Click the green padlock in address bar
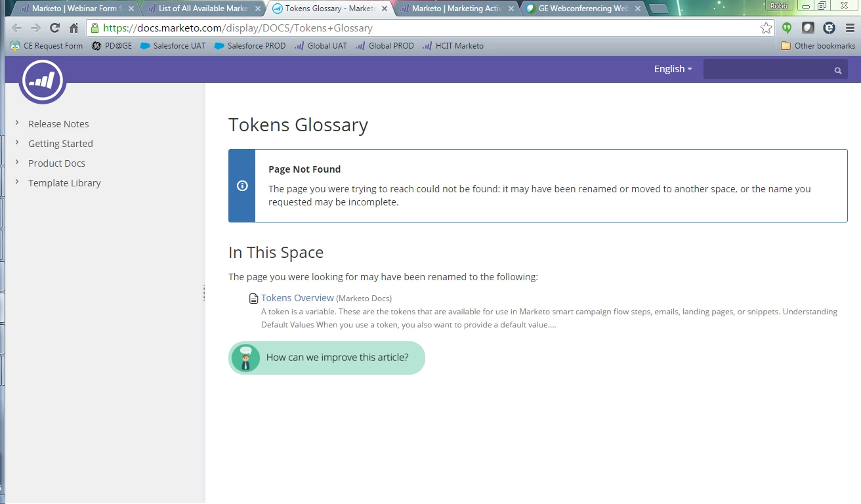The height and width of the screenshot is (504, 861). click(x=95, y=28)
